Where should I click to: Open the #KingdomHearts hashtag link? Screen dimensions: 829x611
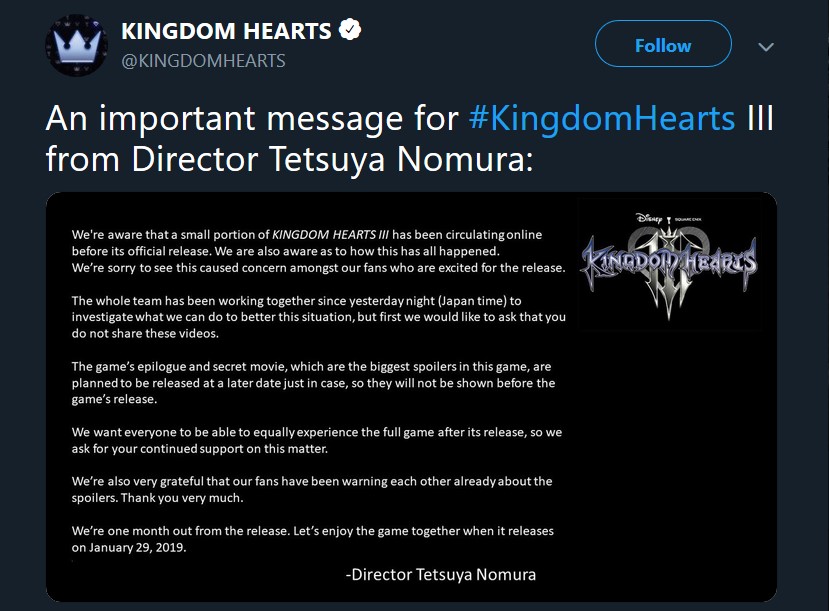(x=602, y=119)
